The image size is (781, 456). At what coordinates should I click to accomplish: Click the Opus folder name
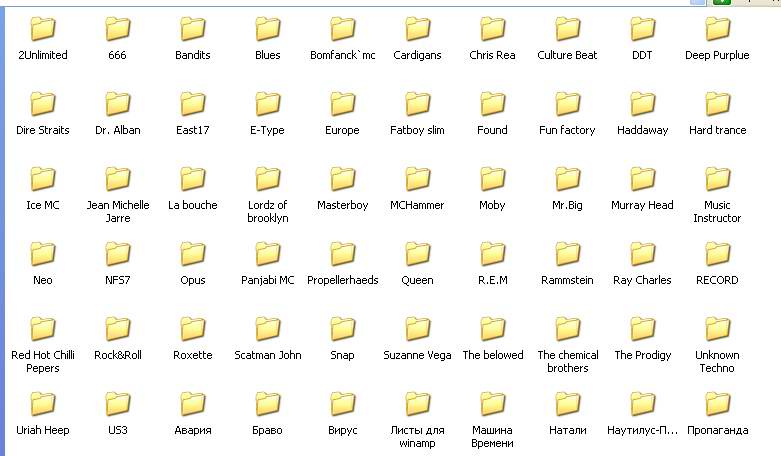coord(193,281)
